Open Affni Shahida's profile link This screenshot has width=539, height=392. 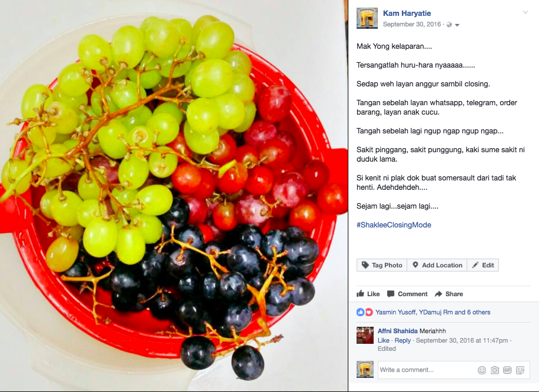point(397,331)
